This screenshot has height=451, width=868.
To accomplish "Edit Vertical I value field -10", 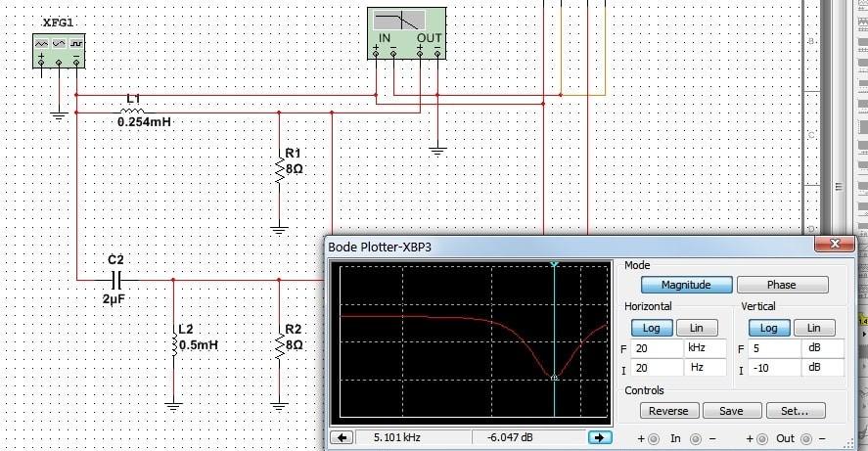I will (x=775, y=368).
